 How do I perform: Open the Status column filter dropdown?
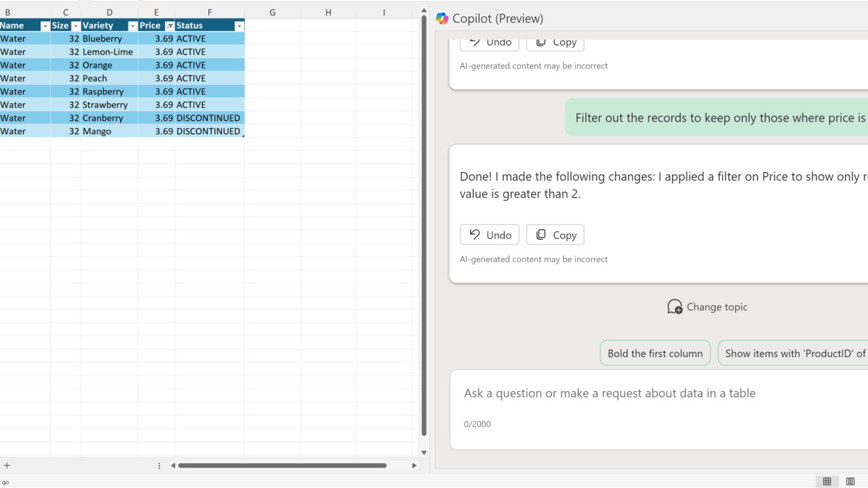(239, 26)
